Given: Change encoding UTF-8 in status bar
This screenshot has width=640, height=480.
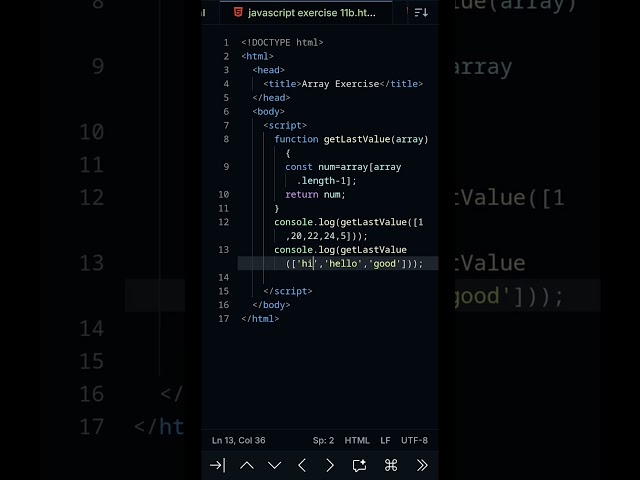Looking at the screenshot, I should coord(414,440).
